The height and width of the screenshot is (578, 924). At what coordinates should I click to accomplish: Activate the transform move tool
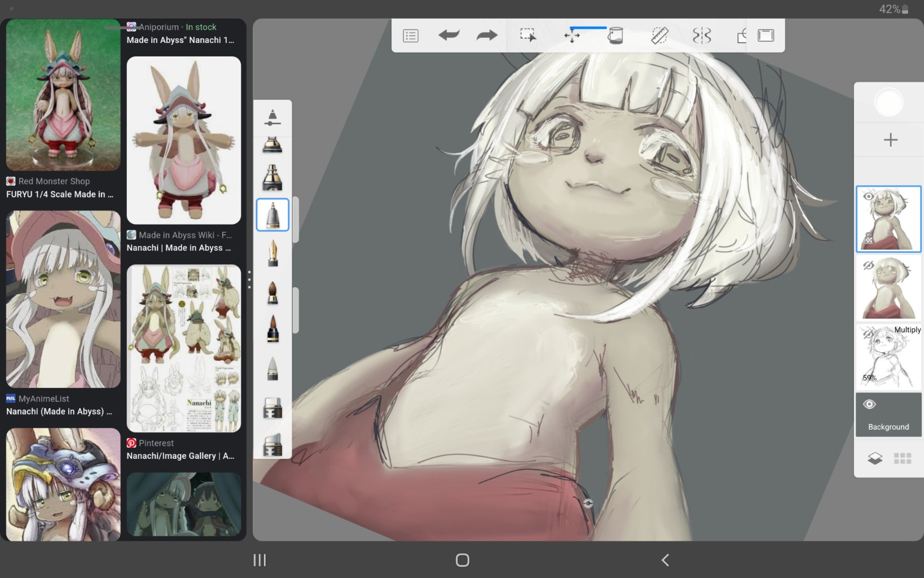click(572, 36)
